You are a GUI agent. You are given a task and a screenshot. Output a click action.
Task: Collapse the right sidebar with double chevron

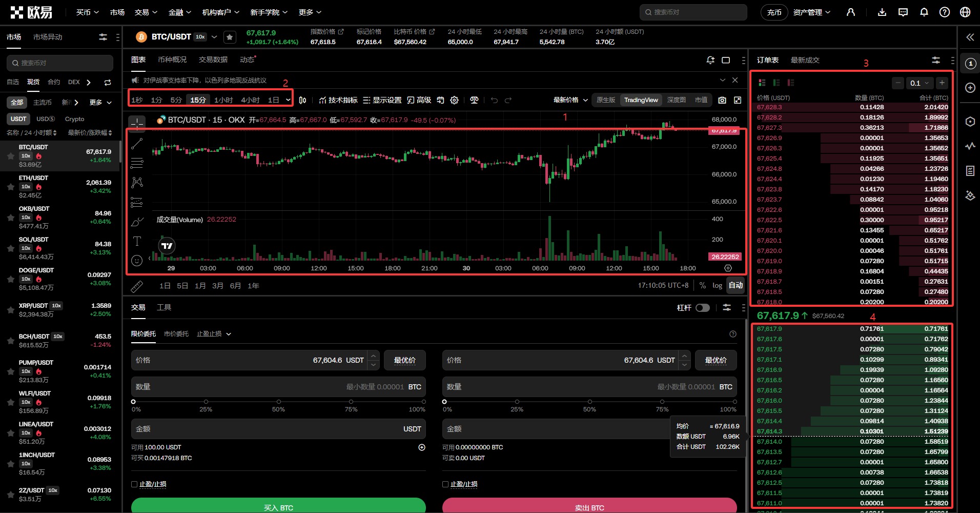coord(970,37)
